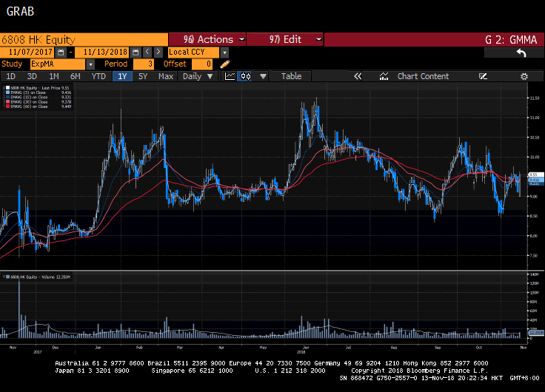Click the volume legend color swatch
The width and height of the screenshot is (545, 392).
7,277
